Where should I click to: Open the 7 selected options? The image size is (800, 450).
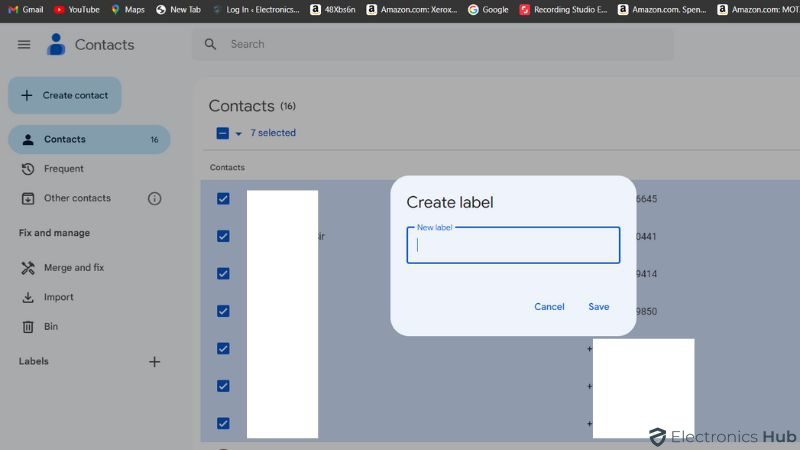(273, 133)
